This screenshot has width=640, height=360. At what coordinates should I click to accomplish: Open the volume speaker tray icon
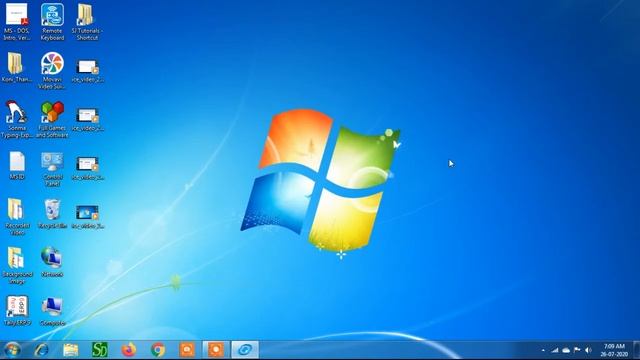tap(588, 350)
